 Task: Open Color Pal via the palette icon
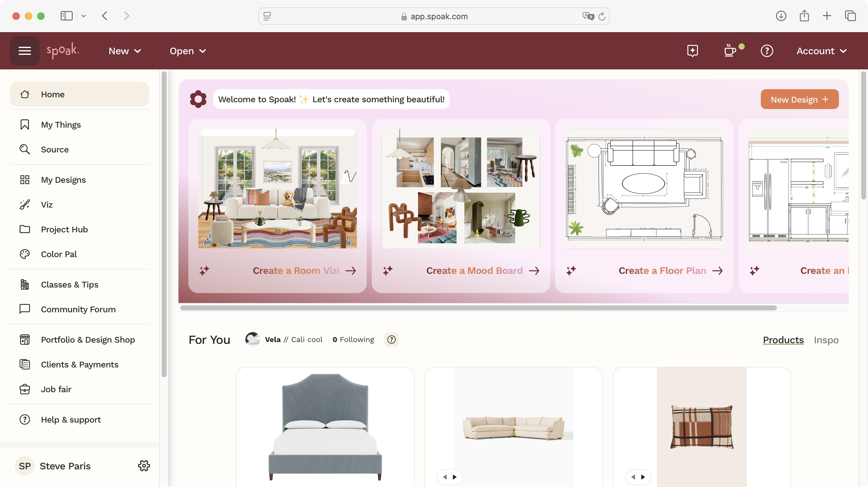(x=24, y=254)
